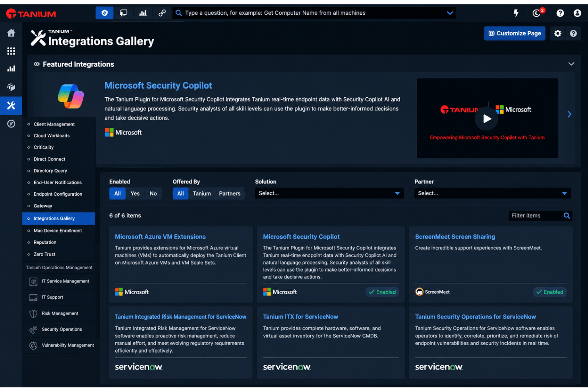Open the bar chart icon in the top toolbar

click(x=143, y=13)
